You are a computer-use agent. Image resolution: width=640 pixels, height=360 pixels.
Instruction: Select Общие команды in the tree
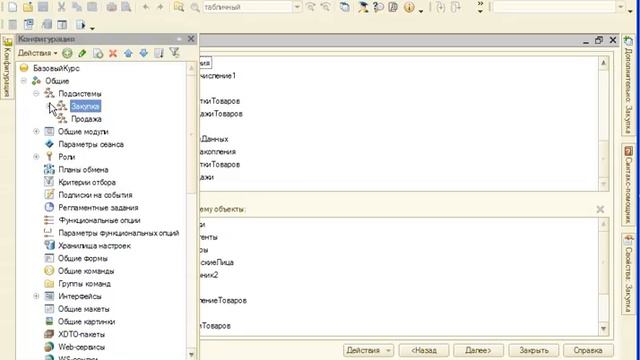[x=86, y=271]
